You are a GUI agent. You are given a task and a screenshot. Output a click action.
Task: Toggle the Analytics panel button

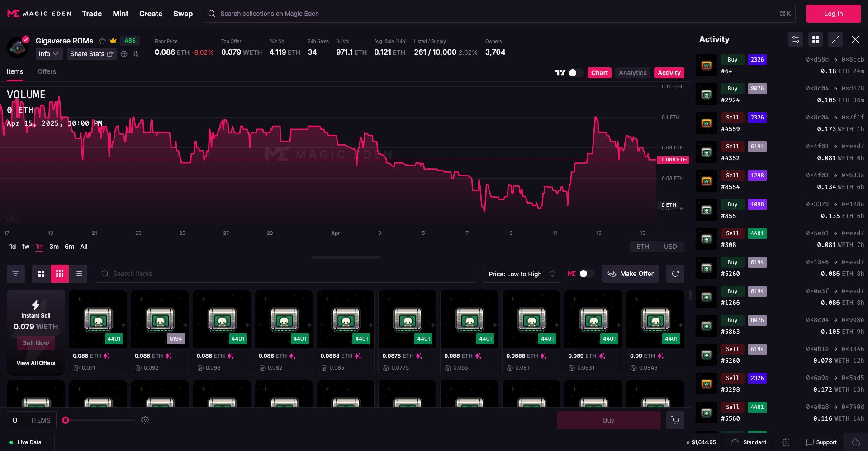tap(633, 73)
